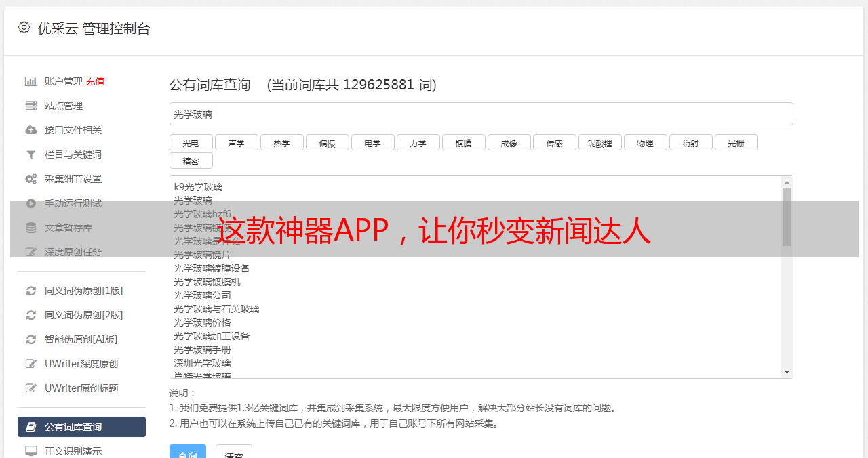Select the 精密 tag button
The width and height of the screenshot is (868, 458).
pos(191,161)
